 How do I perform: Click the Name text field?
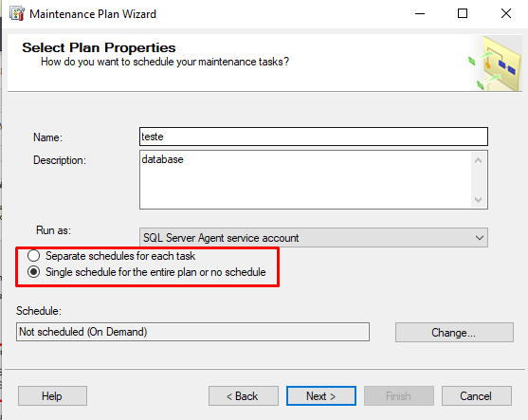coord(314,137)
